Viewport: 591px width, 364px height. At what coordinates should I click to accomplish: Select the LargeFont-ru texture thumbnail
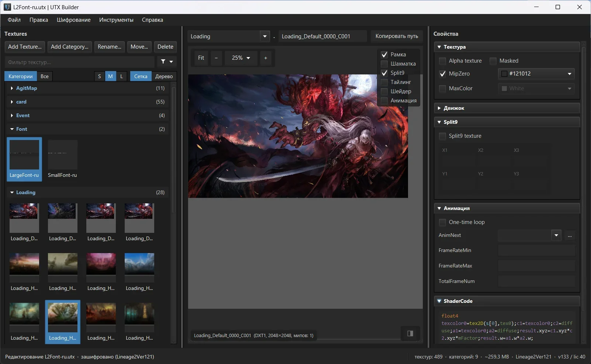click(24, 159)
